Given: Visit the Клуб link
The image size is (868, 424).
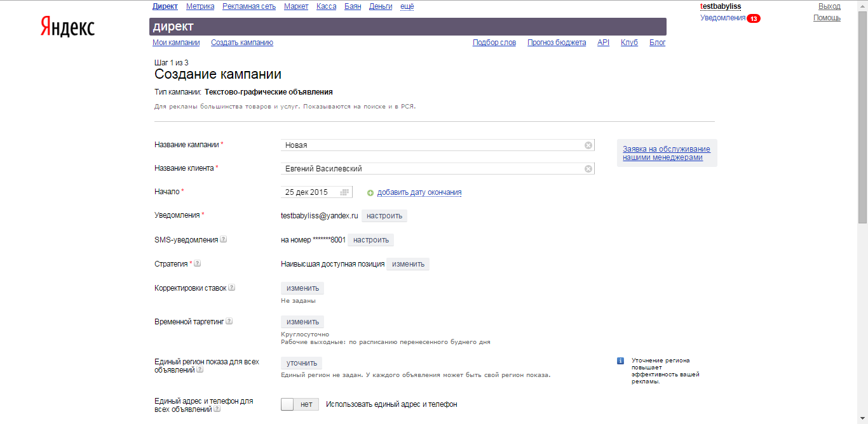Looking at the screenshot, I should 629,43.
